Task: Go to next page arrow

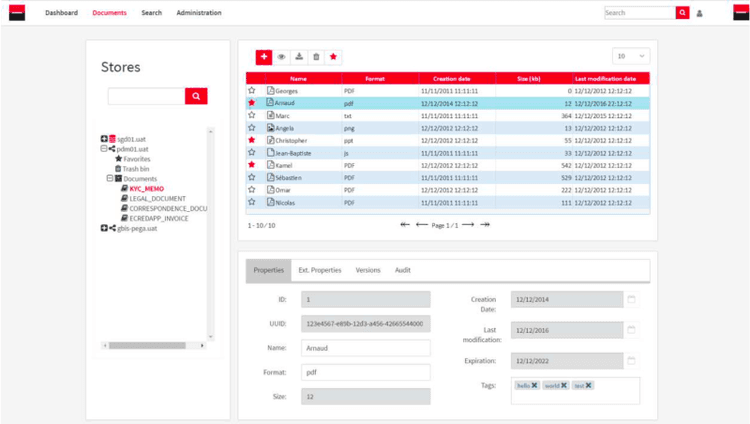Action: tap(468, 224)
